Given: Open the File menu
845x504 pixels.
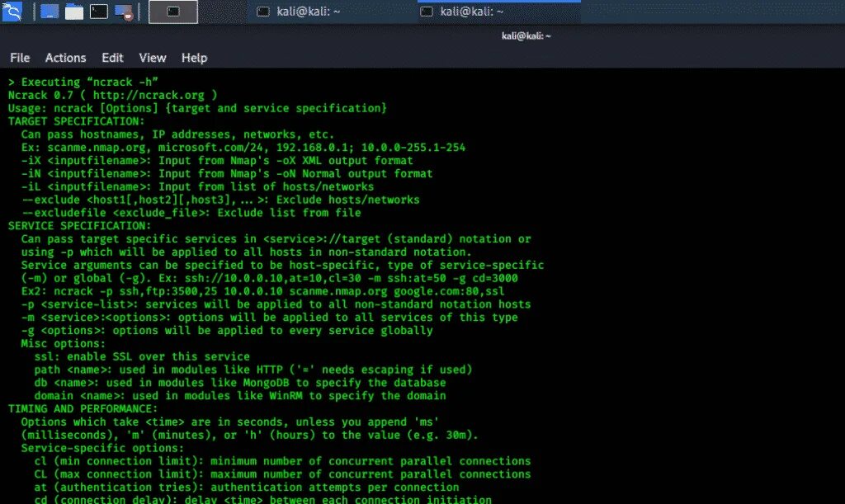Looking at the screenshot, I should [20, 58].
